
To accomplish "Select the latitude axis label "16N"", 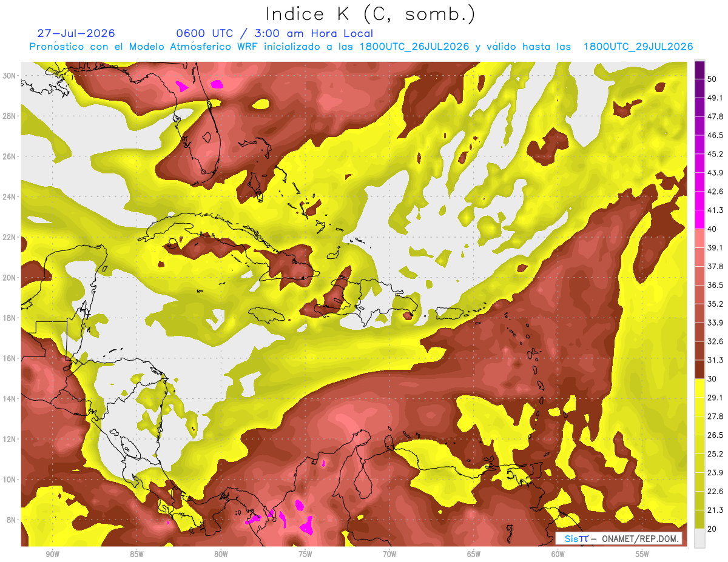I will [x=9, y=358].
